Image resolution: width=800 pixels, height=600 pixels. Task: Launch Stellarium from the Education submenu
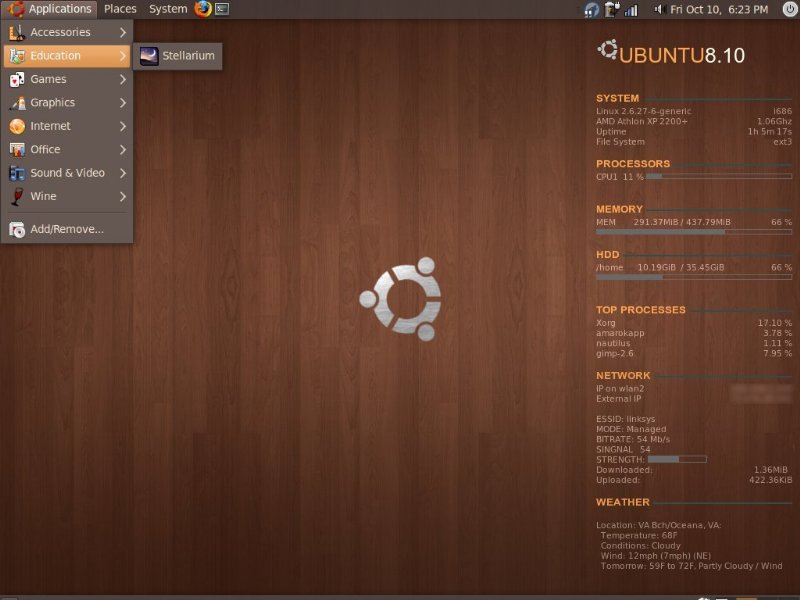(x=182, y=56)
